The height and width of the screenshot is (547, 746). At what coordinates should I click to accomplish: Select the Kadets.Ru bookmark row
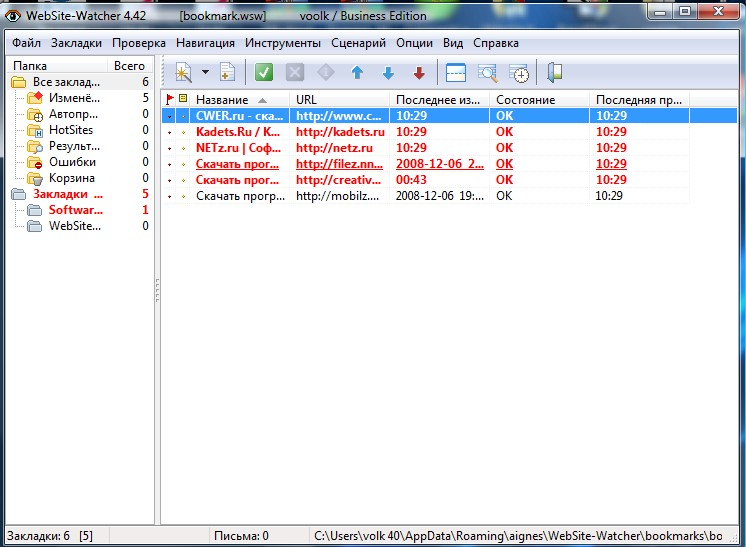pos(426,132)
